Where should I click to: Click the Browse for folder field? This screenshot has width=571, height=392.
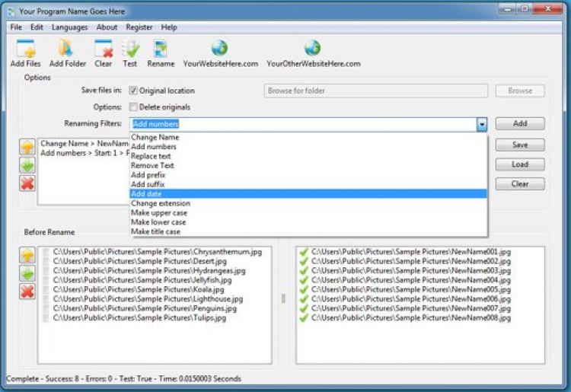point(376,91)
